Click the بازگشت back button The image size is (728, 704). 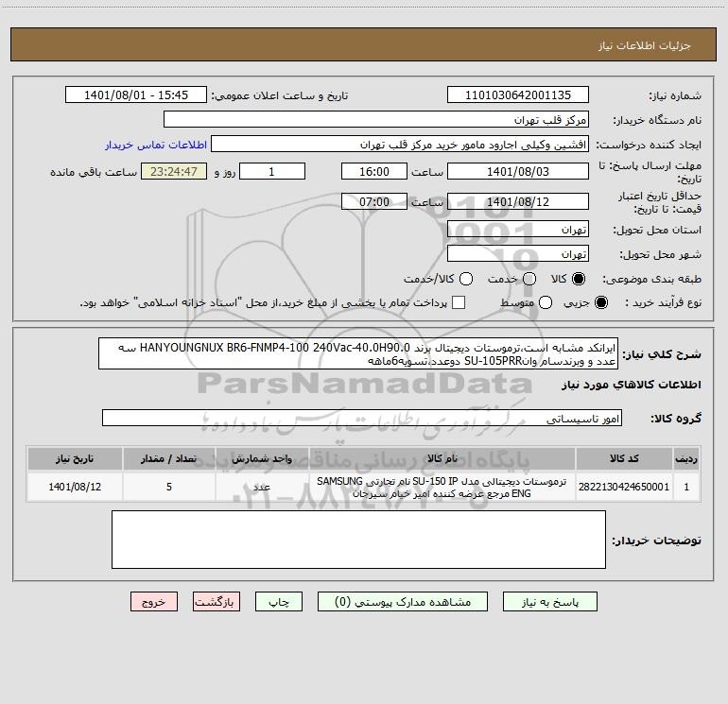217,601
